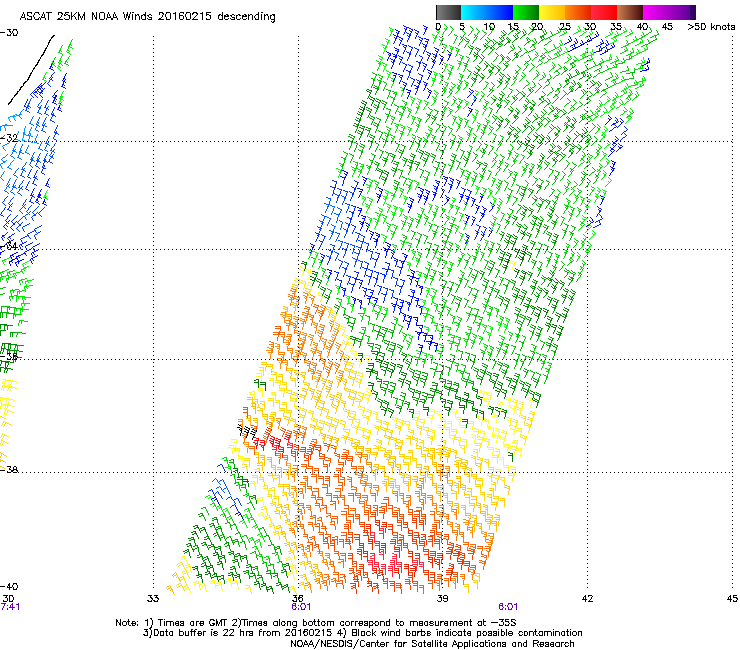The height and width of the screenshot is (650, 740).
Task: Click the '42' longitude axis label
Action: click(x=587, y=599)
